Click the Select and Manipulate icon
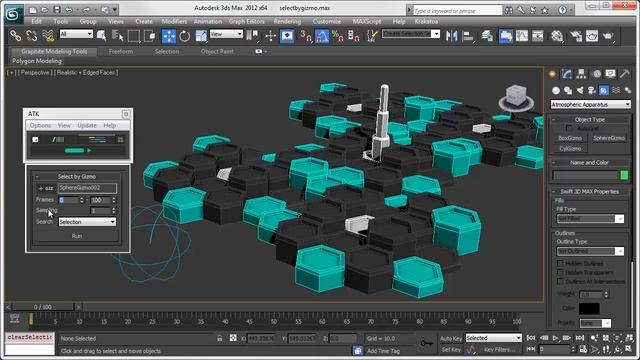Screen dimensions: 640x360 tap(270, 36)
